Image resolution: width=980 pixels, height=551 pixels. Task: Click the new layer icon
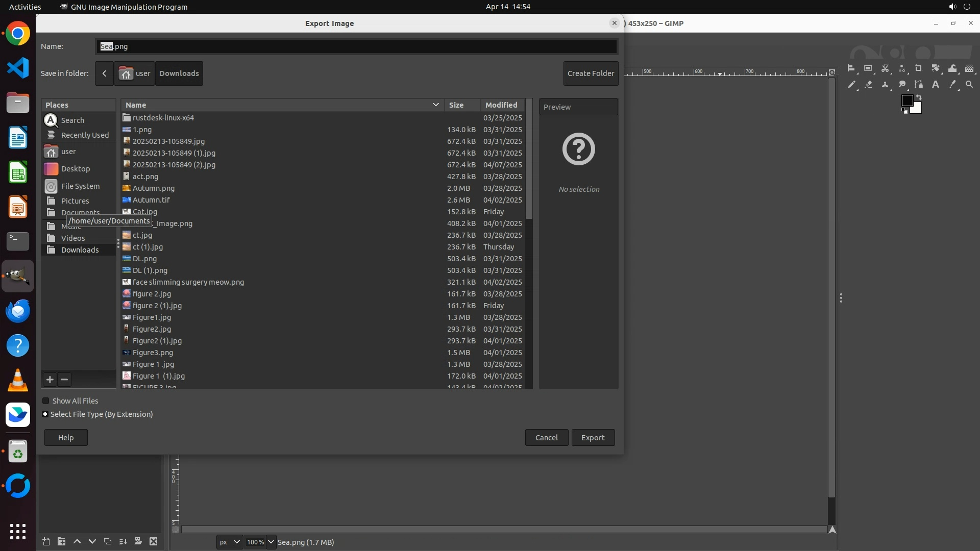tap(46, 542)
